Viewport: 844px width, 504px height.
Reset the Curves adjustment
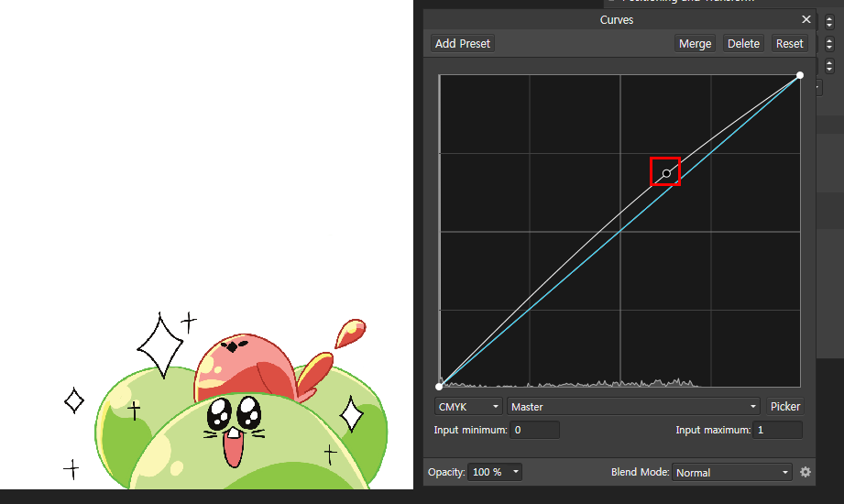[x=789, y=44]
